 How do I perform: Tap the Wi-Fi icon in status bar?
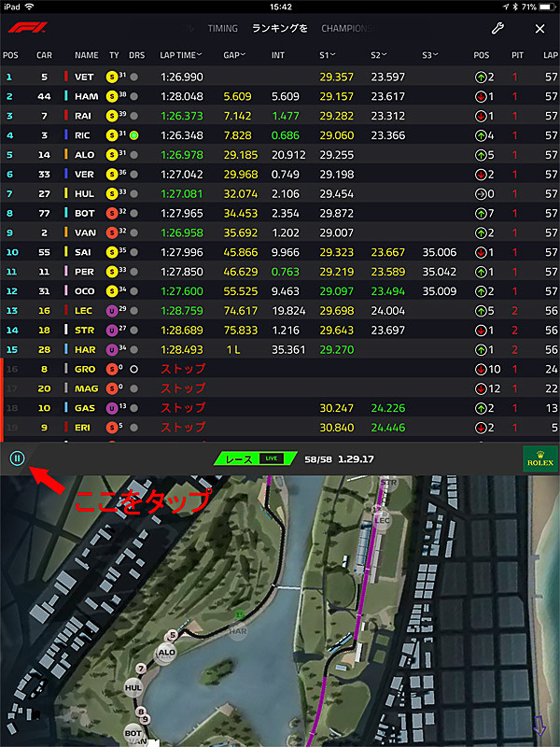[30, 7]
